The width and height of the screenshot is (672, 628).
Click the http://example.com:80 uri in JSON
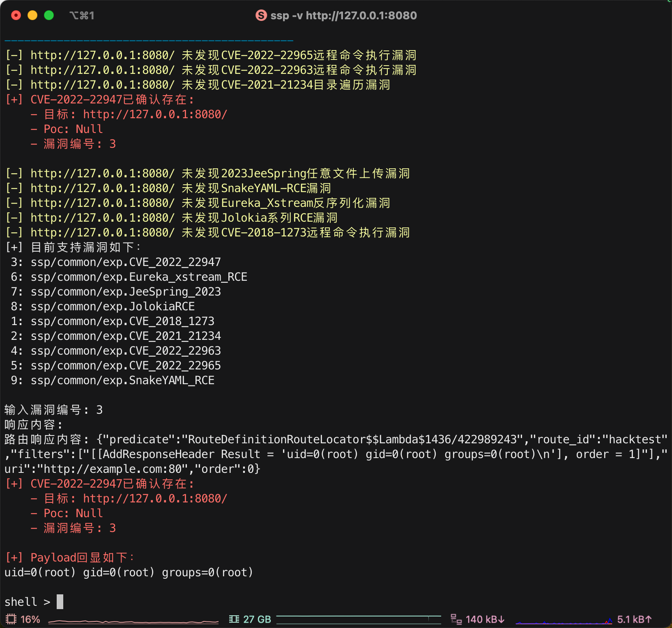pos(113,469)
